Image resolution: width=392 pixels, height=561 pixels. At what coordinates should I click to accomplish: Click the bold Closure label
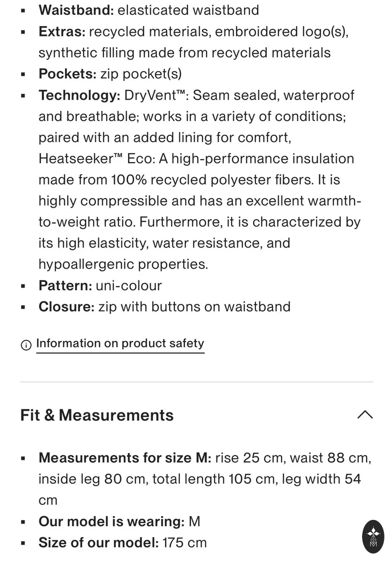pyautogui.click(x=67, y=307)
